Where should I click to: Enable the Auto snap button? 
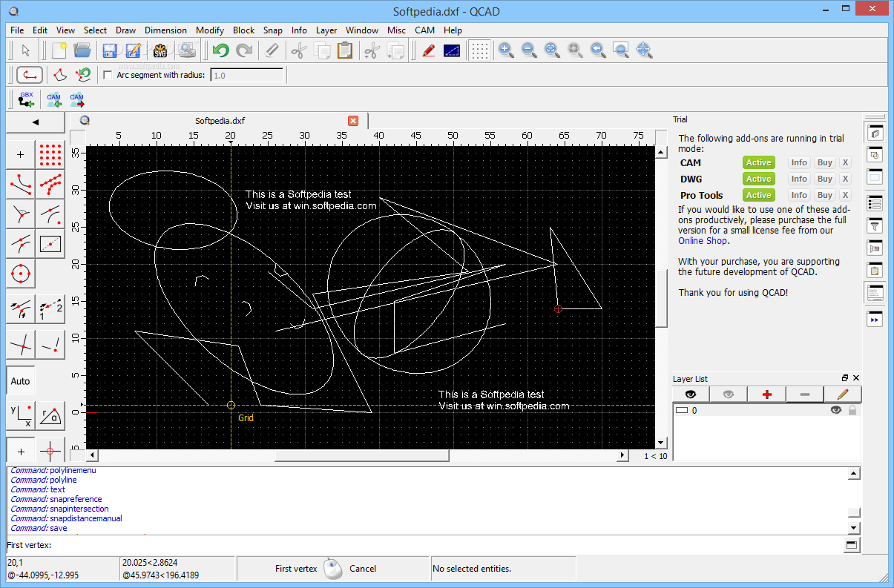(21, 381)
